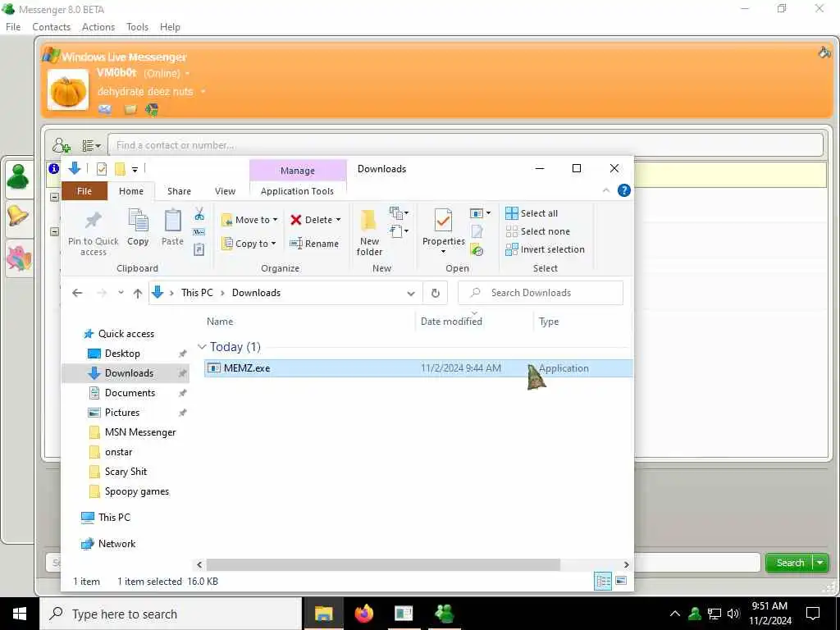The height and width of the screenshot is (630, 840).
Task: Open the Easy access dropdown
Action: pos(399,231)
